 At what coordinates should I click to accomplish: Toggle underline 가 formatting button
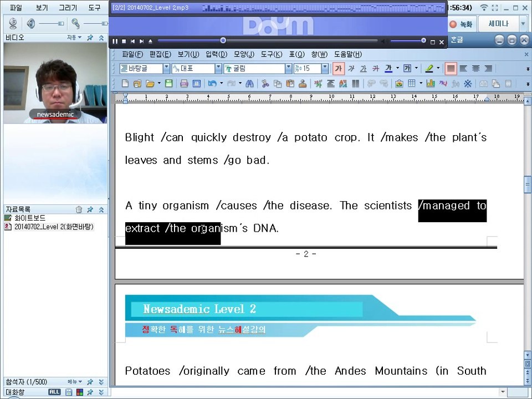pyautogui.click(x=364, y=69)
